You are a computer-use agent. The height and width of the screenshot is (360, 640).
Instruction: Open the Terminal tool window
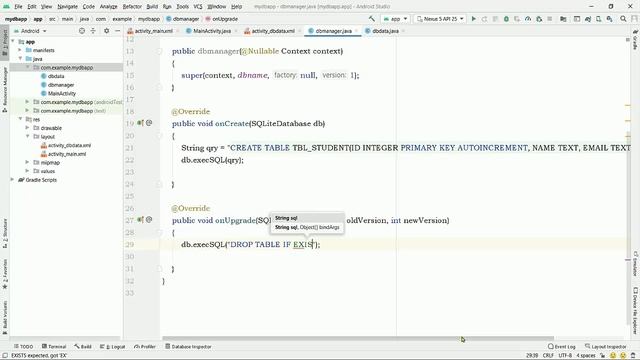click(54, 347)
